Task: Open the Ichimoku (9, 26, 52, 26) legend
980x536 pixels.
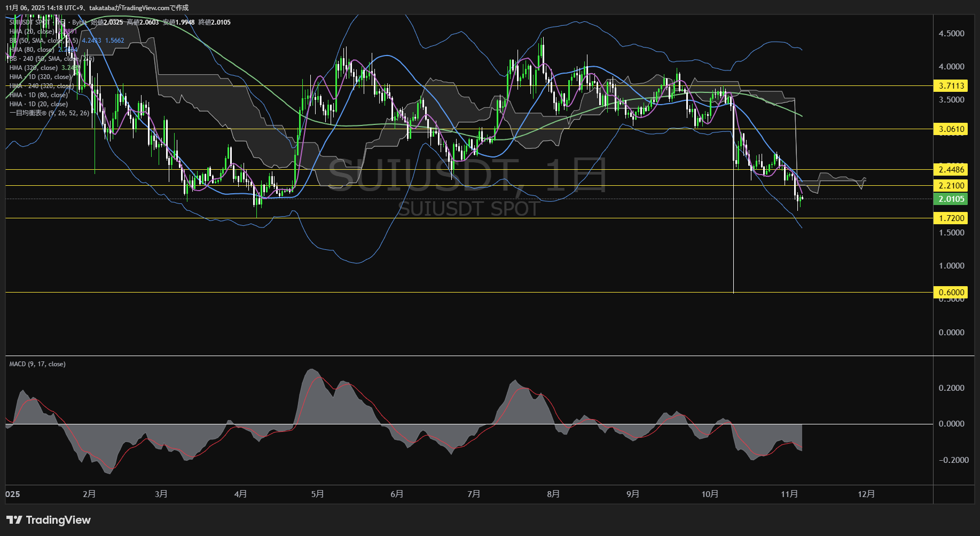Action: coord(49,113)
